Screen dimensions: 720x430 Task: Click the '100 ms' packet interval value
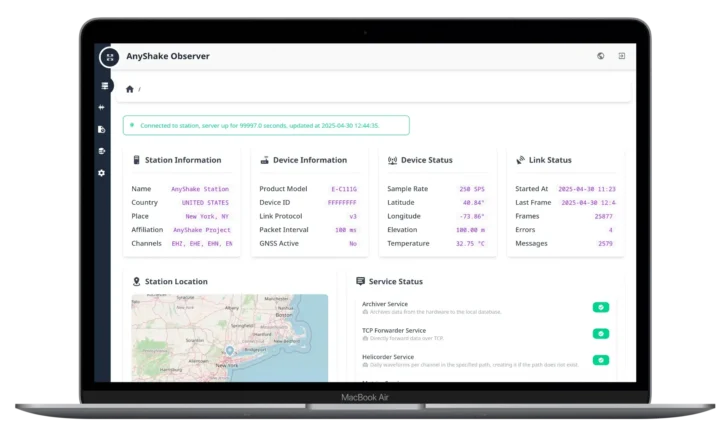click(346, 230)
